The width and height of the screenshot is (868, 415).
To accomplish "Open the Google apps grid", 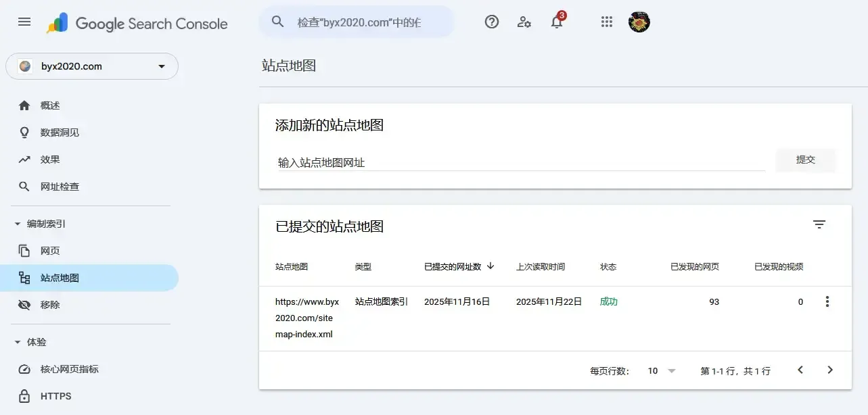I will [607, 22].
